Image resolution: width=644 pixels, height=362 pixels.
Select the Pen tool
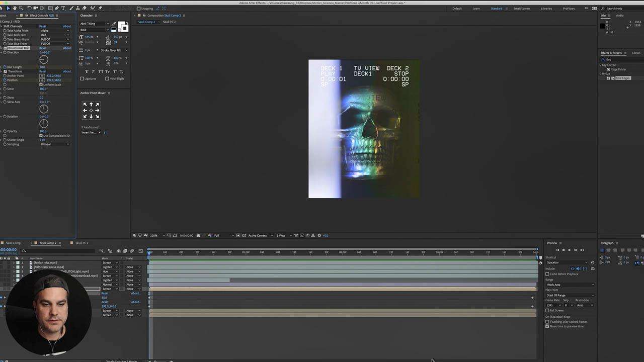coord(56,8)
